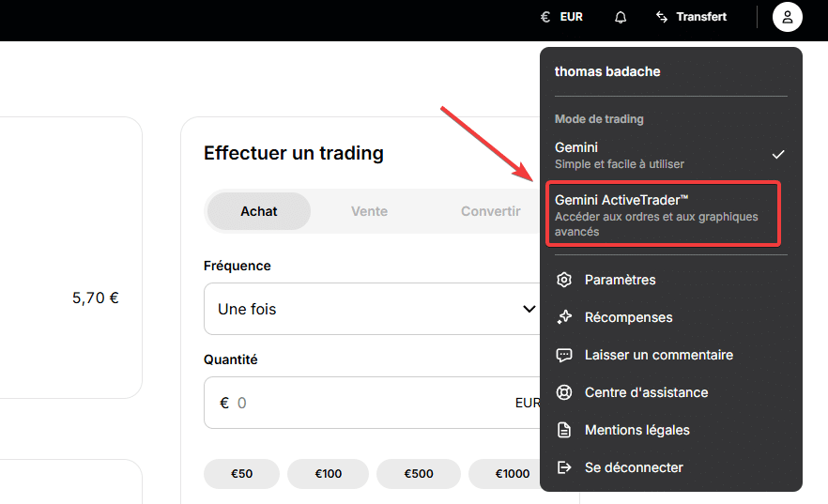Viewport: 828px width, 504px height.
Task: Click the Fréquence label
Action: coord(238,266)
